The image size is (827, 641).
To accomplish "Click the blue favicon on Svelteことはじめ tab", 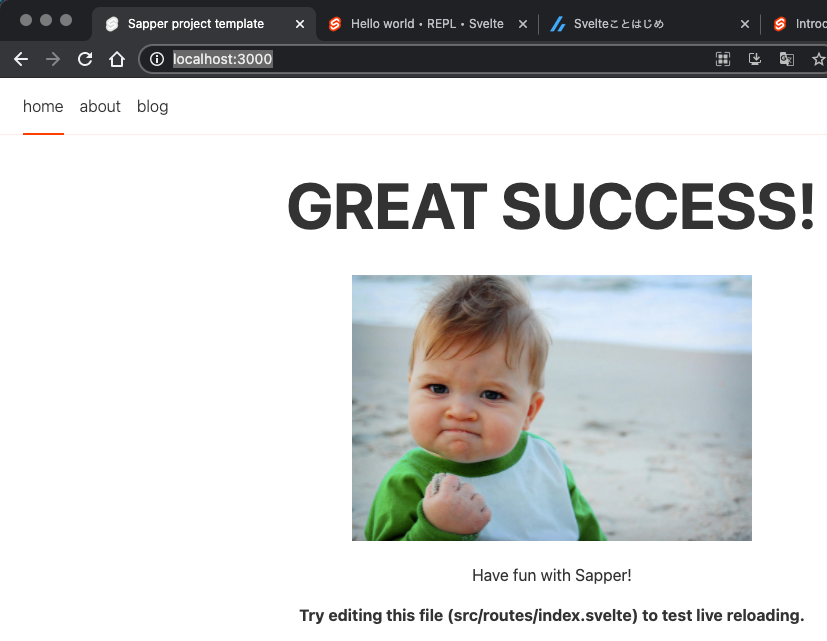I will [x=557, y=24].
